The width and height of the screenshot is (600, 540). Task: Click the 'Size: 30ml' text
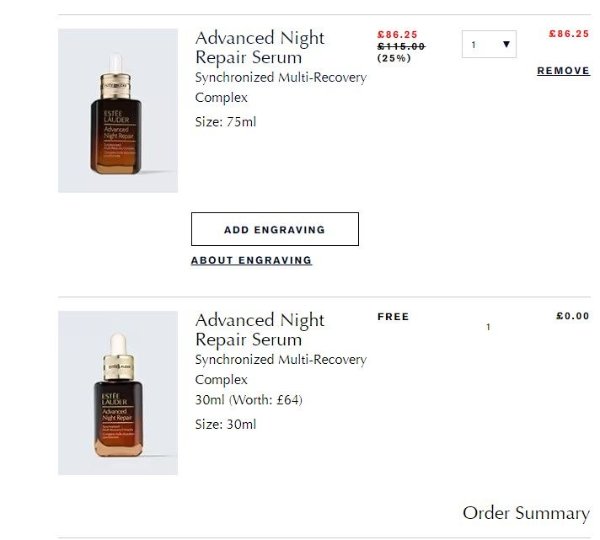pyautogui.click(x=225, y=424)
